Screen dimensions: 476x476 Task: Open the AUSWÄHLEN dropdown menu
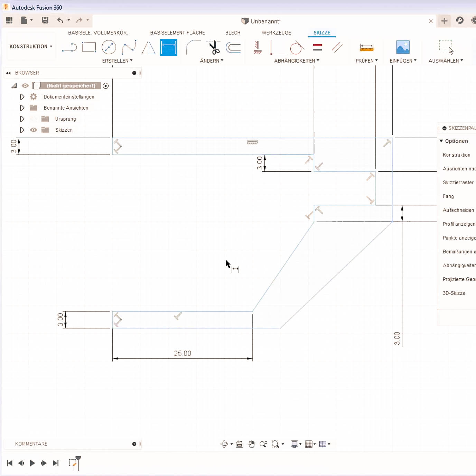point(446,60)
